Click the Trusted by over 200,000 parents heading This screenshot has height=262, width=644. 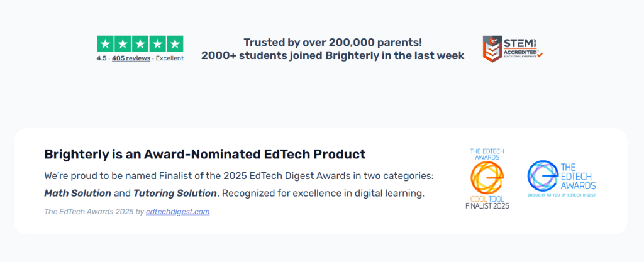[x=333, y=43]
